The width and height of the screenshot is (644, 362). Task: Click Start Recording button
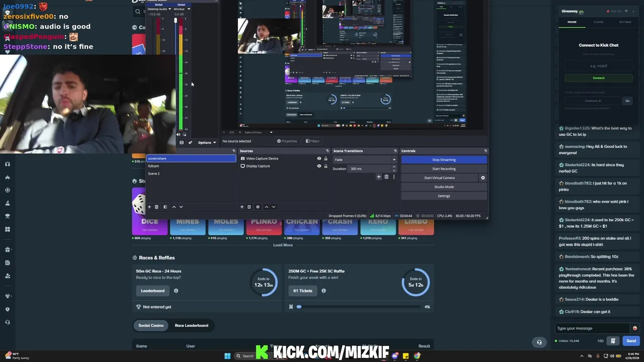(444, 169)
